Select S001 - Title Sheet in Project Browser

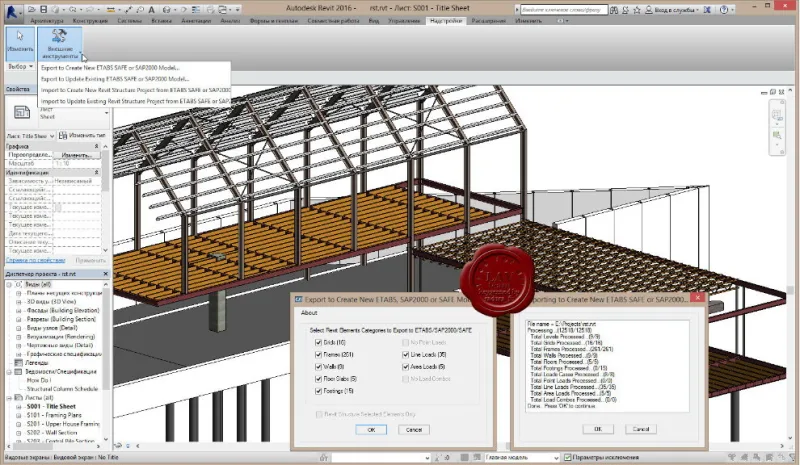pos(51,407)
